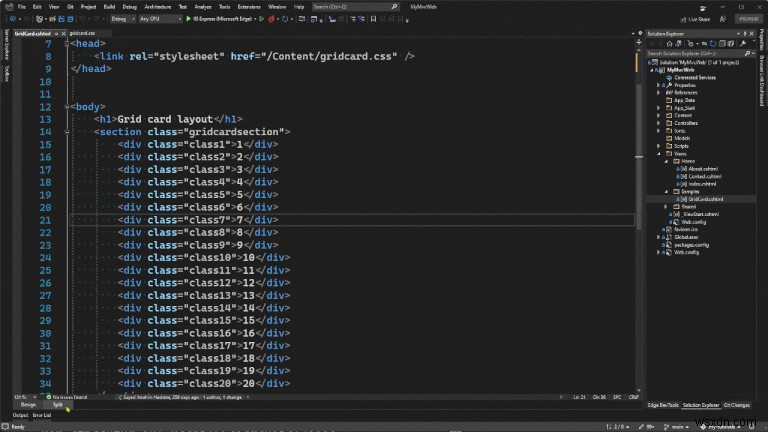Collapse the Home folder in Solution Explorer
The height and width of the screenshot is (432, 768).
coord(666,161)
